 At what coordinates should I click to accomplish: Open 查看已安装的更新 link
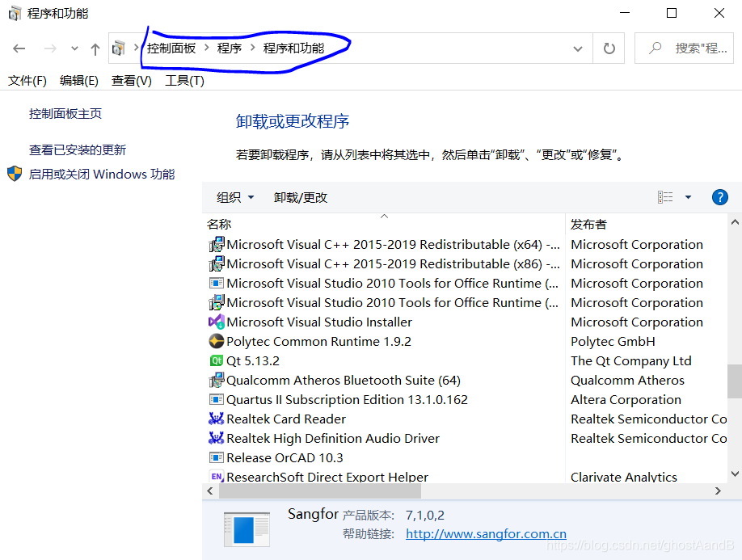tap(78, 150)
